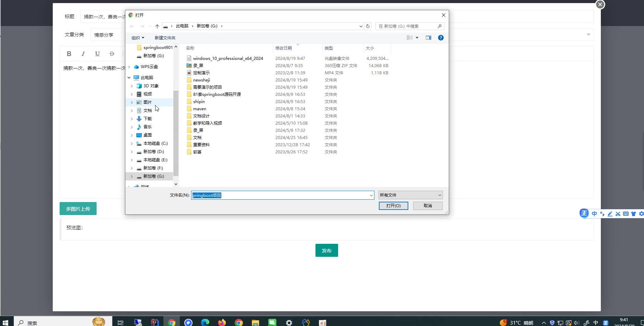Select the newsheji folder

(x=201, y=80)
